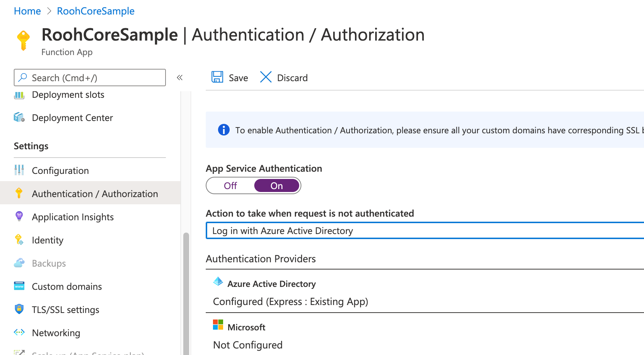
Task: Open Azure Active Directory provider settings
Action: (271, 284)
